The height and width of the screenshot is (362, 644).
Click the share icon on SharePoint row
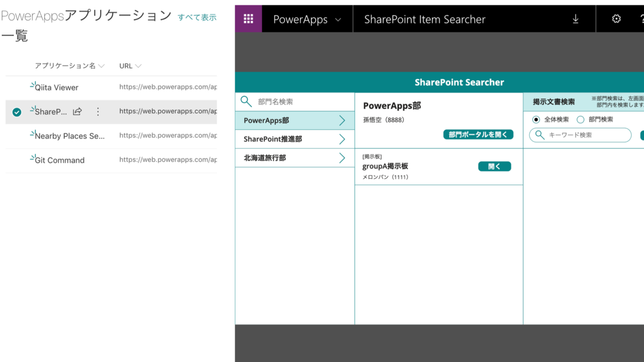[x=77, y=112]
